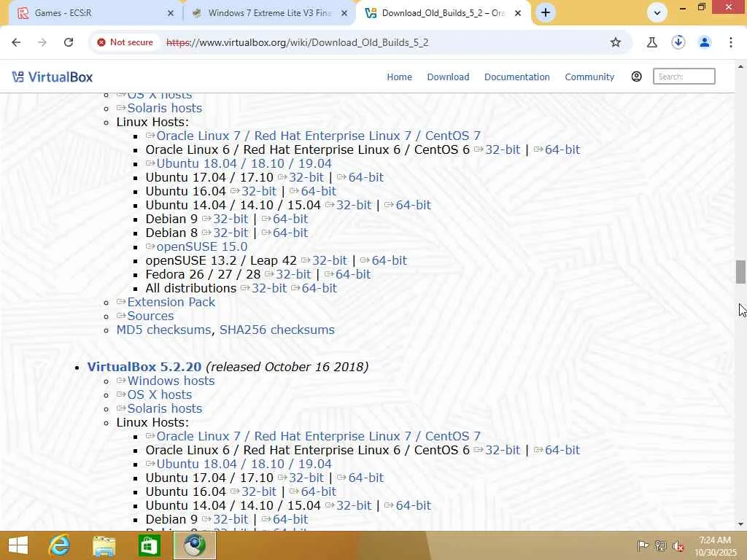Focus the VirtualBox Search field
The image size is (747, 560).
pyautogui.click(x=684, y=76)
